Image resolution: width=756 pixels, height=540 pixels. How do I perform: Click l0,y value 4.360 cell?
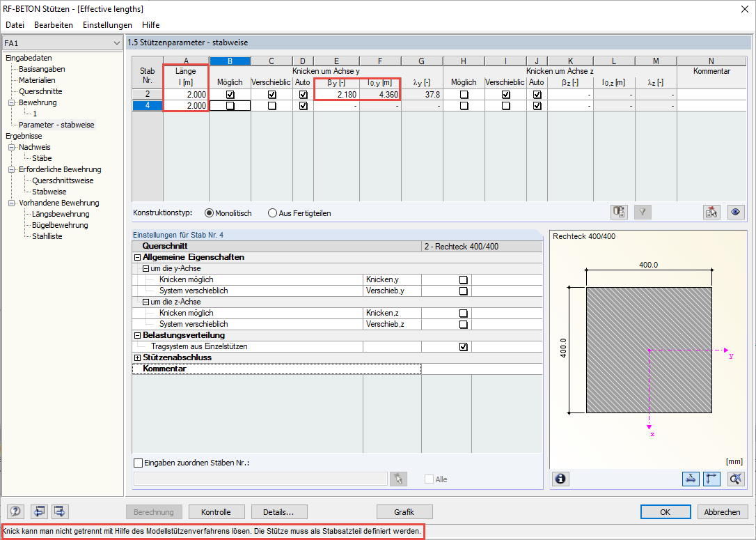[380, 95]
